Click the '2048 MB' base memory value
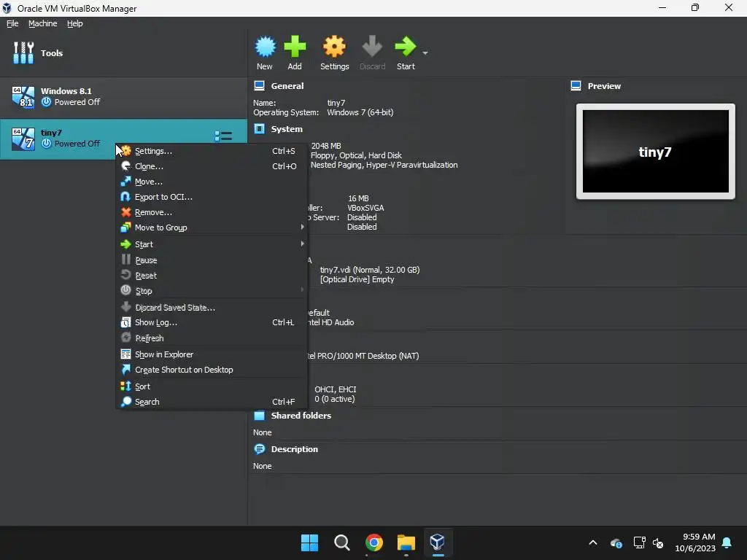The image size is (747, 560). click(326, 146)
